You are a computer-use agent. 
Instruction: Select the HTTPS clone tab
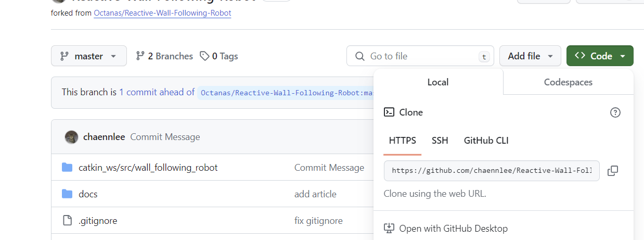pos(403,141)
